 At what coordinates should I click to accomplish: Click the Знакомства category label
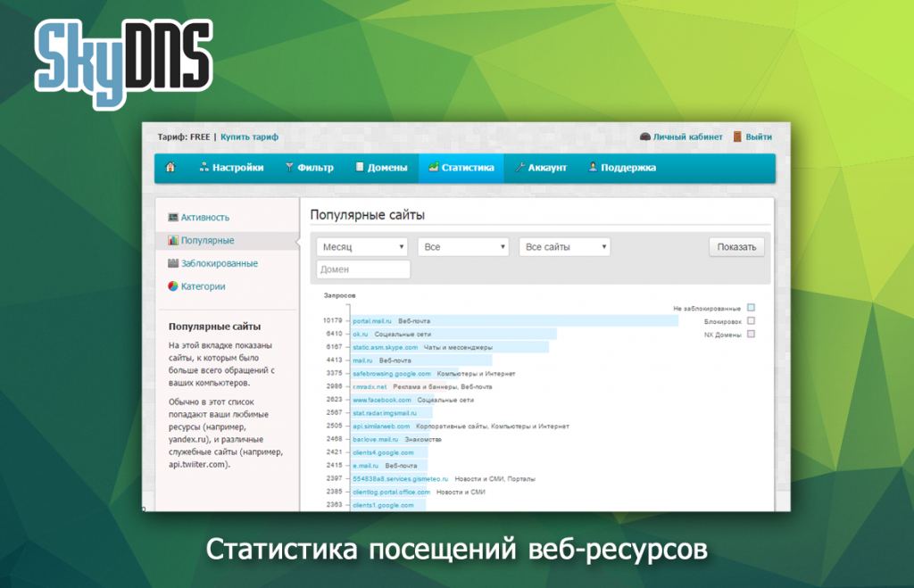click(423, 439)
